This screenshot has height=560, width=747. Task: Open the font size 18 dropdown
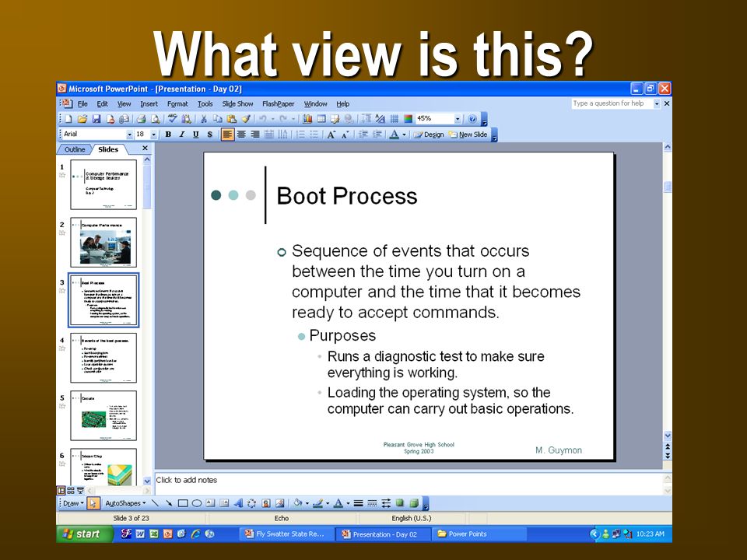pyautogui.click(x=153, y=135)
